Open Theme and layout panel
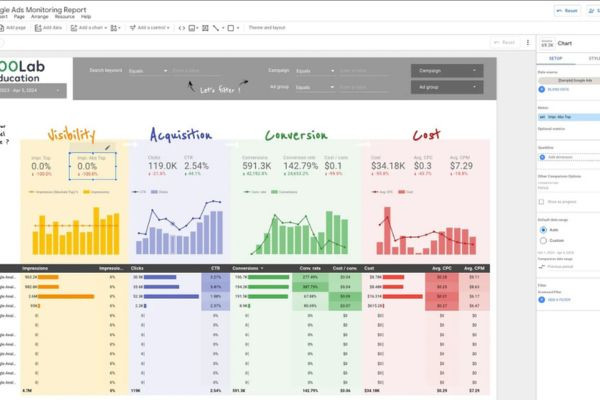Image resolution: width=600 pixels, height=400 pixels. coord(267,28)
